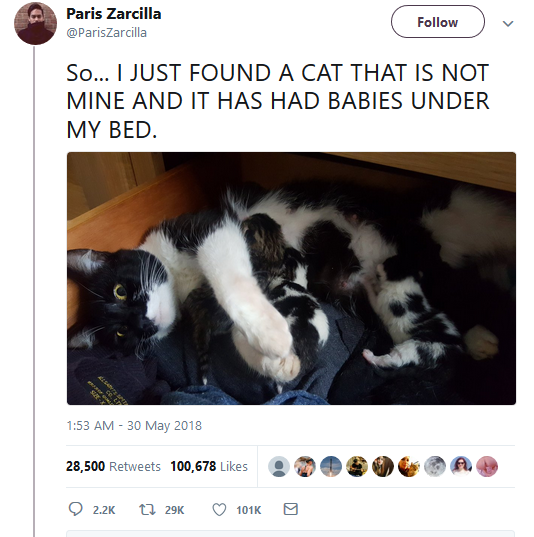Image resolution: width=534 pixels, height=537 pixels.
Task: Click the moon avatar in likers row
Action: pyautogui.click(x=435, y=466)
